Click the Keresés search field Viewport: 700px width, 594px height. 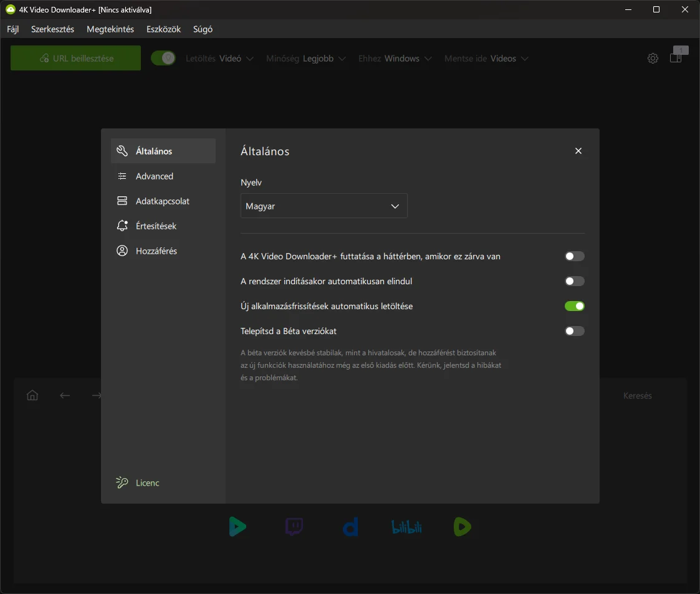pyautogui.click(x=637, y=395)
